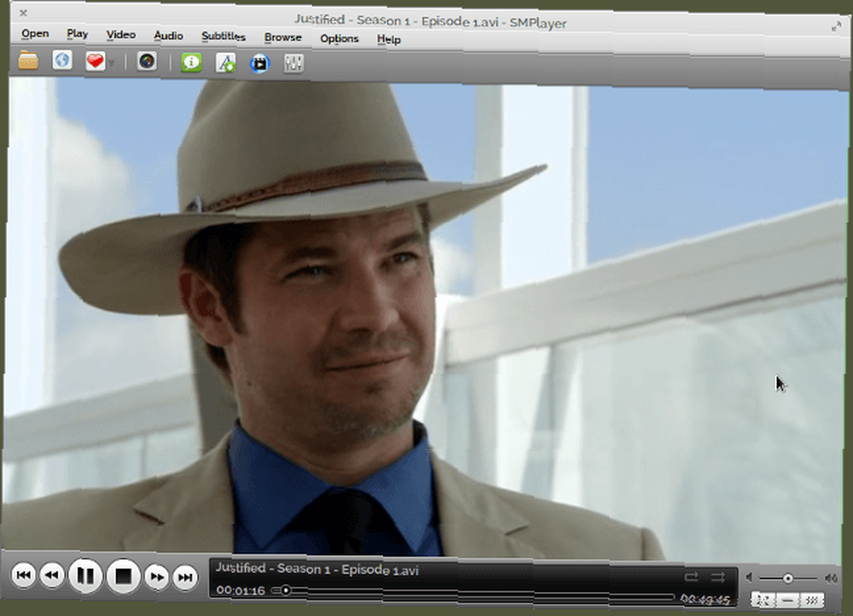This screenshot has width=853, height=616.
Task: Open the Options menu
Action: (339, 38)
